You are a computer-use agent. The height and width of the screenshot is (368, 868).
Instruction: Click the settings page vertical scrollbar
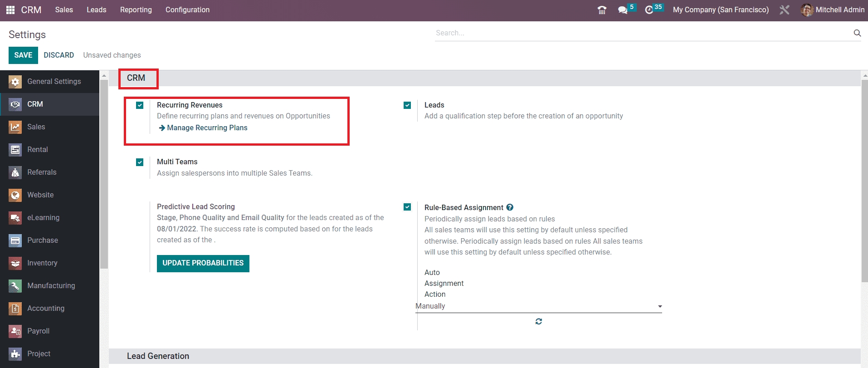pyautogui.click(x=864, y=182)
